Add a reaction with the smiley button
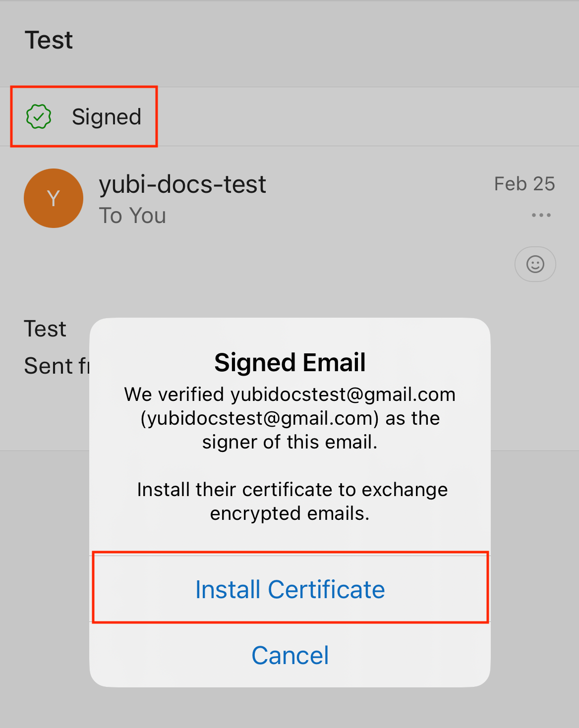The image size is (579, 728). tap(535, 264)
